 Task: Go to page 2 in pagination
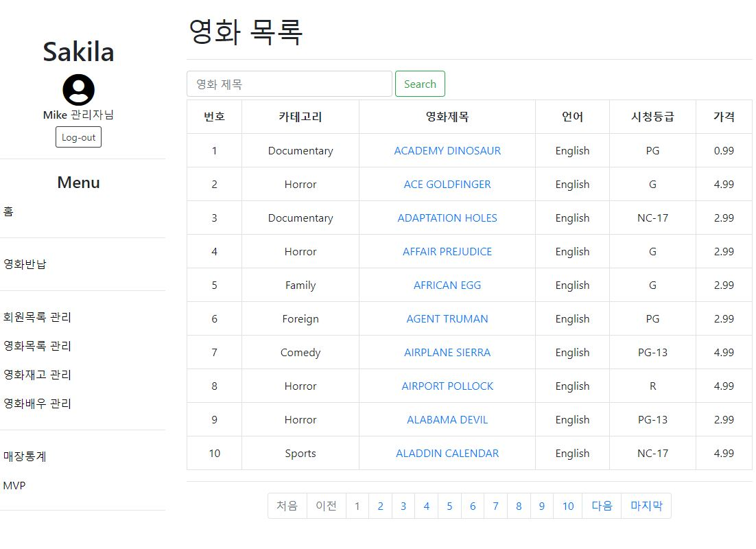(x=381, y=506)
